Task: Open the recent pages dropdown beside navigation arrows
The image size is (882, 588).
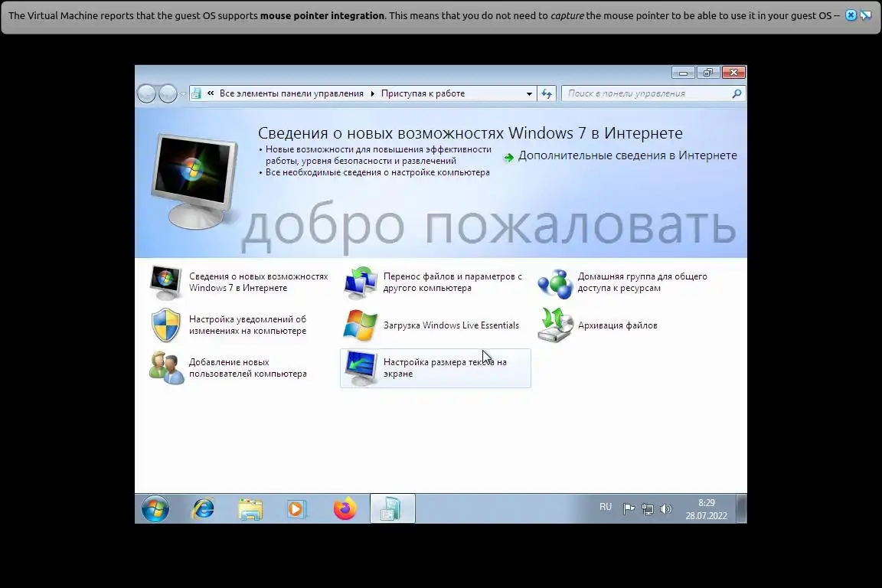Action: tap(183, 94)
